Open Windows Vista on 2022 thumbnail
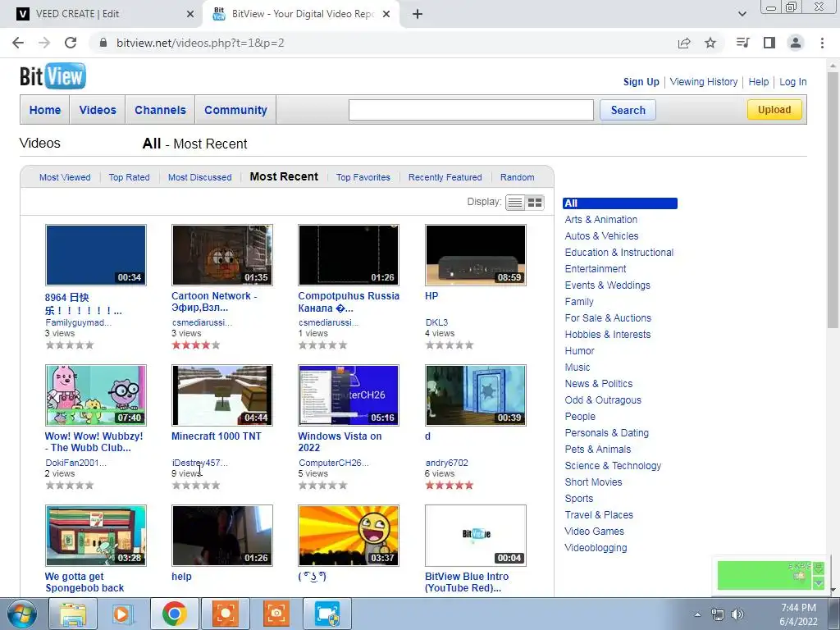Screen dimensions: 840x630 349,395
